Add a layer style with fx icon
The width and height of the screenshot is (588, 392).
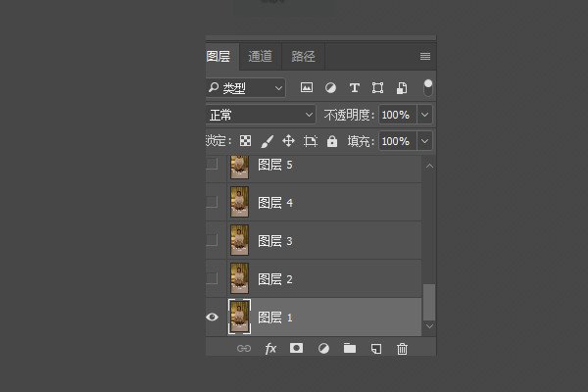point(270,349)
